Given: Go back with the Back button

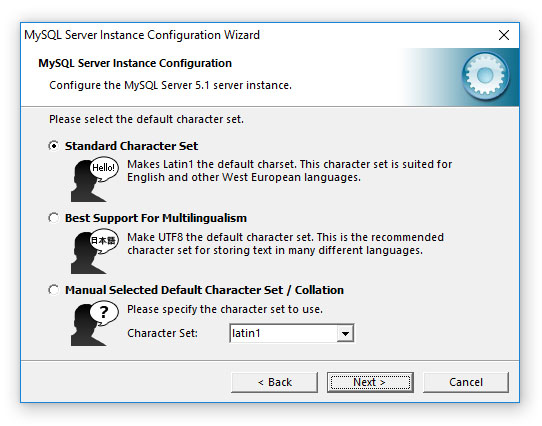Looking at the screenshot, I should 274,382.
